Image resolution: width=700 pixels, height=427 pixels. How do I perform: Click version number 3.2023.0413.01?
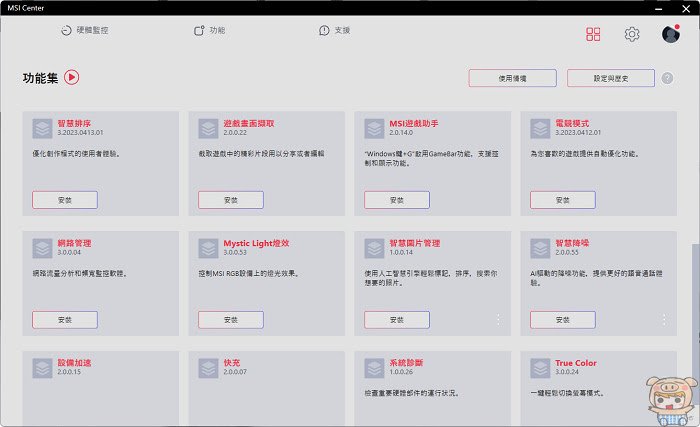[x=80, y=133]
